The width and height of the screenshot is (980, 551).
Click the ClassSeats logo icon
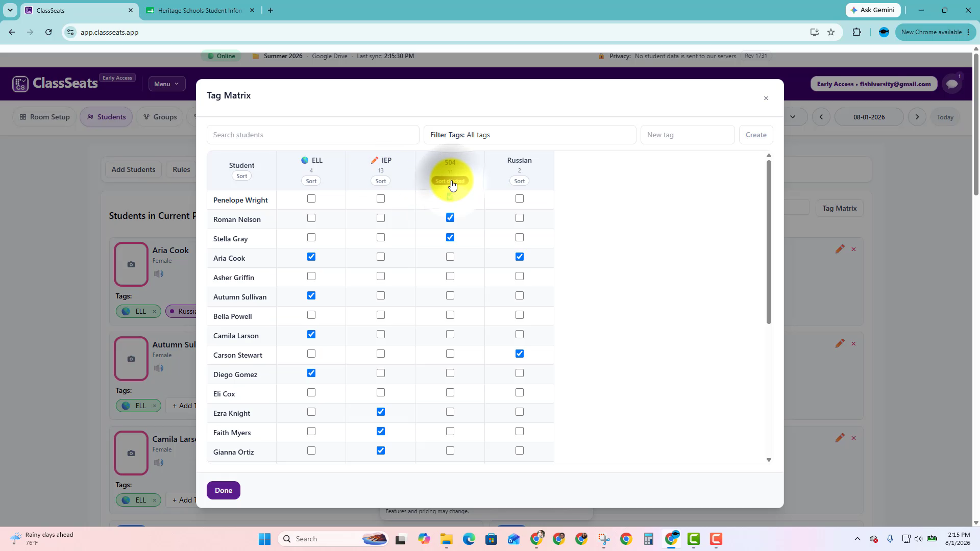20,84
